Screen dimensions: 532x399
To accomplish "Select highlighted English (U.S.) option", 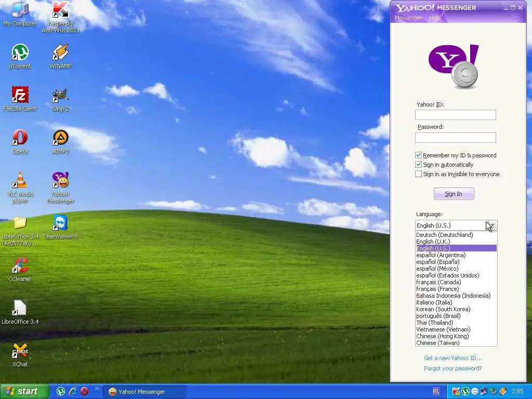I will [456, 248].
